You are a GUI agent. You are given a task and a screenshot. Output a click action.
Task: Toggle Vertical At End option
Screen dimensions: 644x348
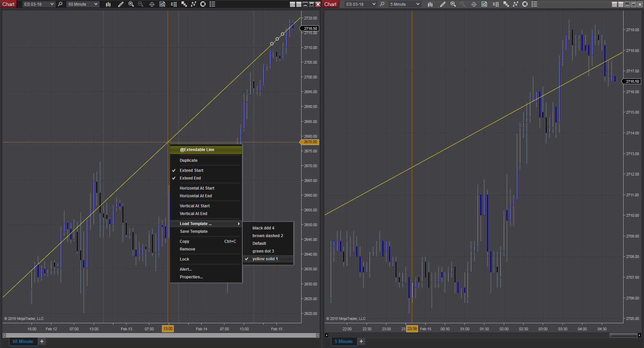click(x=206, y=214)
